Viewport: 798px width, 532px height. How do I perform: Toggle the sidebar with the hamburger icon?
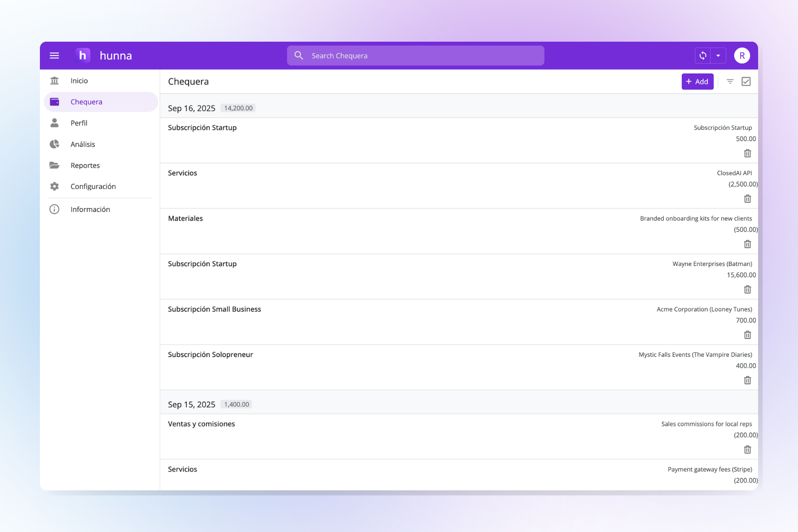tap(54, 55)
